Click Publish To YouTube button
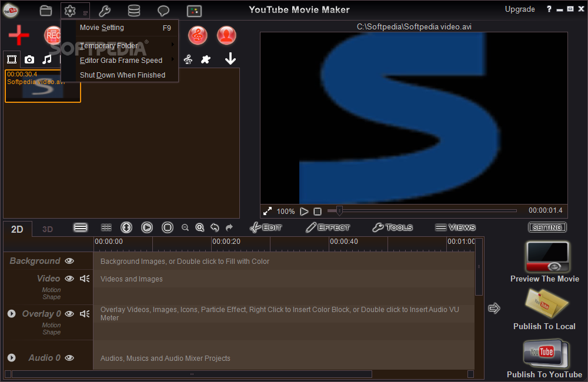Viewport: 588px width, 382px height. [544, 358]
